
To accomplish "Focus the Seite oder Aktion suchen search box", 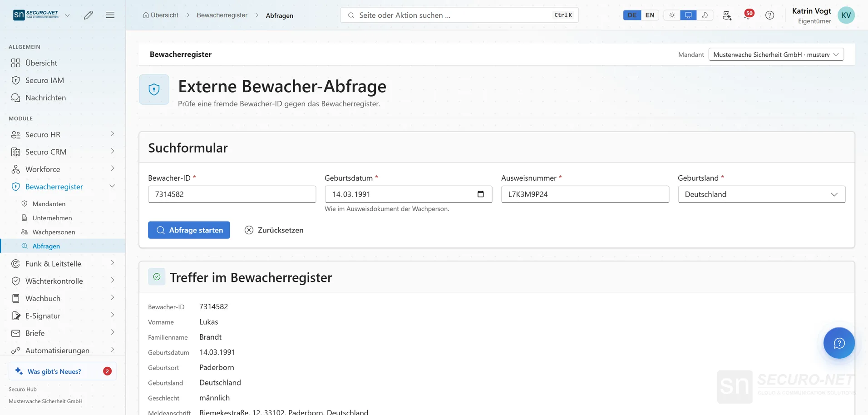I will (459, 15).
